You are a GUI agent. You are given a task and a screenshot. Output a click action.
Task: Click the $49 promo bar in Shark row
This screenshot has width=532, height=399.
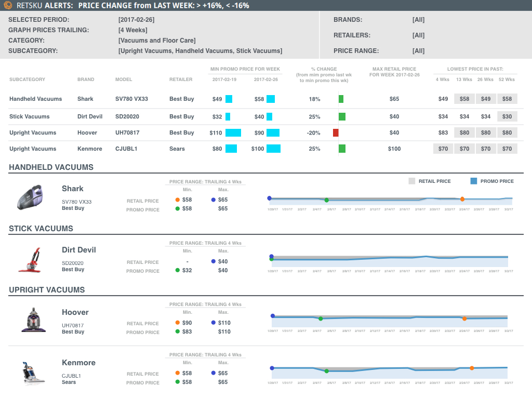pyautogui.click(x=229, y=99)
